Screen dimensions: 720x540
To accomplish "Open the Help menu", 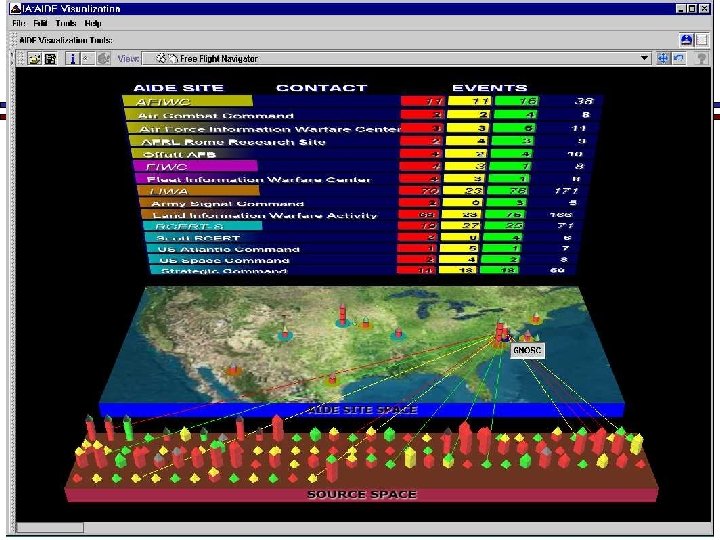I will click(93, 23).
